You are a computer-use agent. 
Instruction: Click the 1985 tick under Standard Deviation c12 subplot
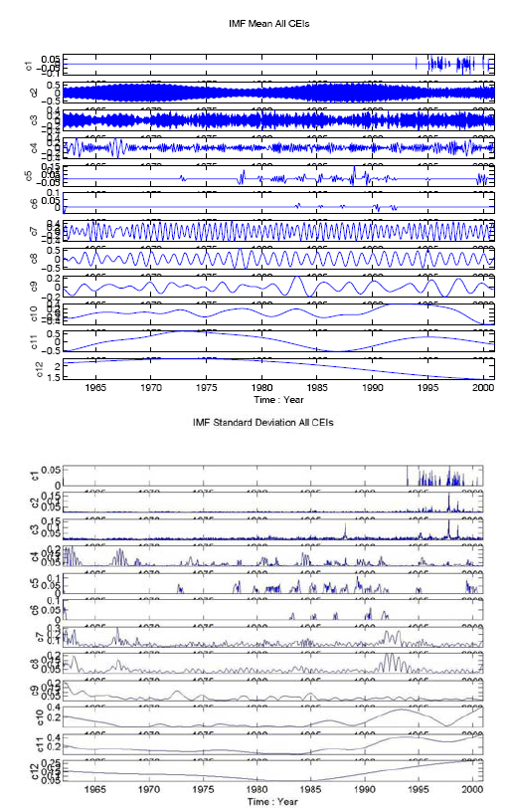tap(311, 789)
